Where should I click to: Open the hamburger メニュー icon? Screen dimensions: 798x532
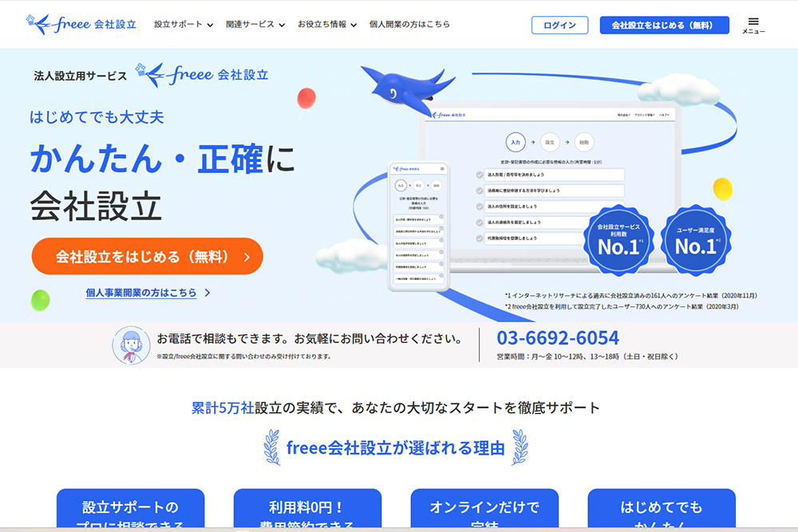tap(753, 26)
